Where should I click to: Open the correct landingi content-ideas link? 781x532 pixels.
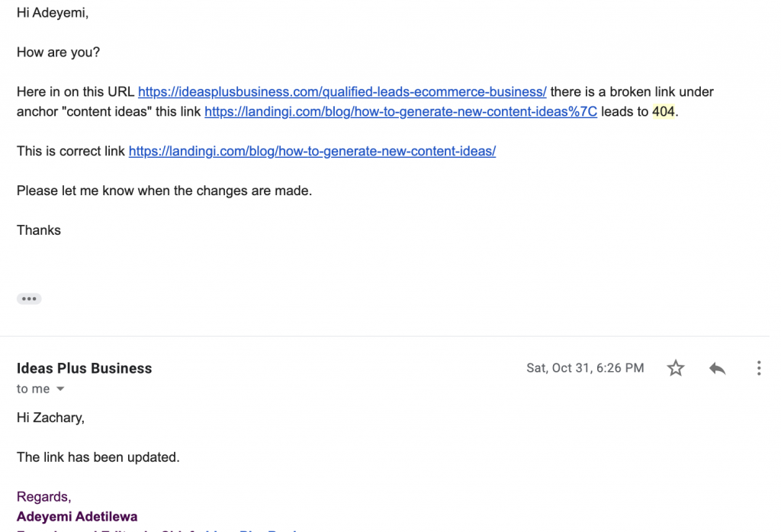coord(312,151)
